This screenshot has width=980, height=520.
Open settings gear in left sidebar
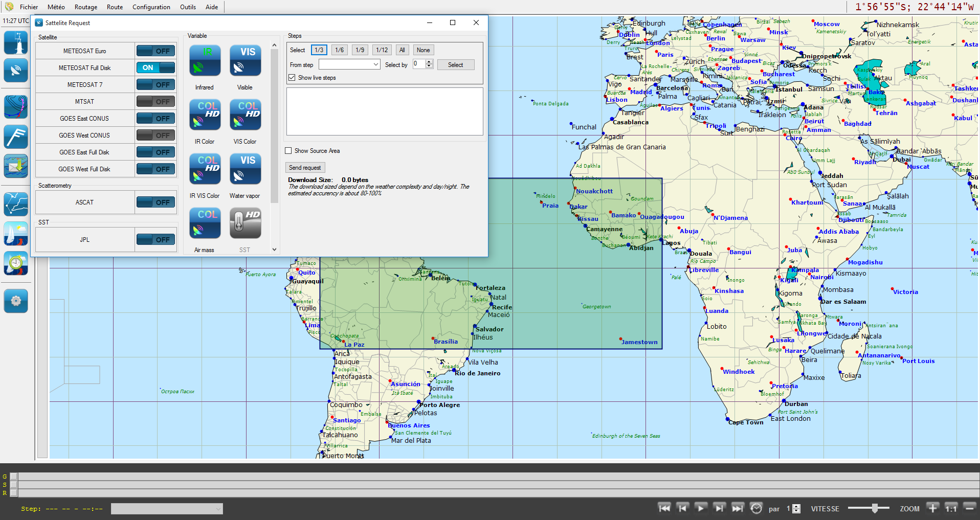16,301
